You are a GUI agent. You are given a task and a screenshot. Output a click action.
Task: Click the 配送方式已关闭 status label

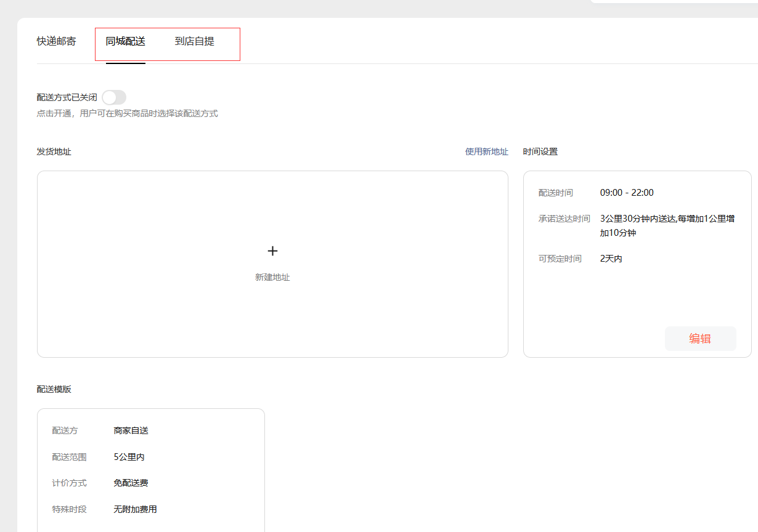(67, 97)
